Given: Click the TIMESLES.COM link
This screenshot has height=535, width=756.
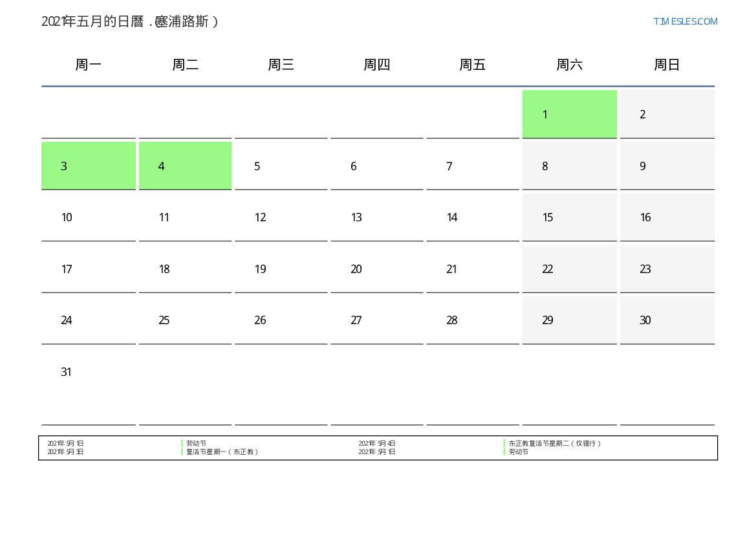Looking at the screenshot, I should coord(685,21).
